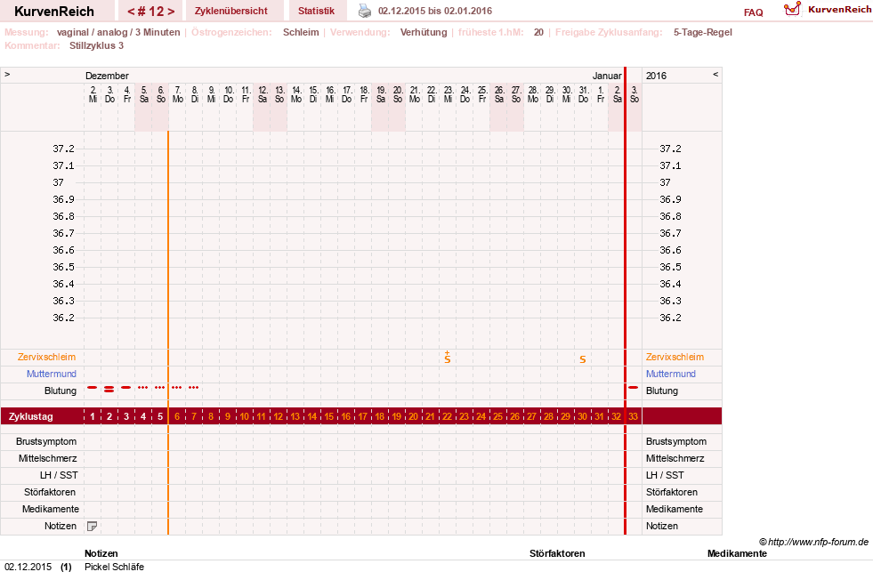Click the 2016 year label
873x588 pixels.
point(656,76)
